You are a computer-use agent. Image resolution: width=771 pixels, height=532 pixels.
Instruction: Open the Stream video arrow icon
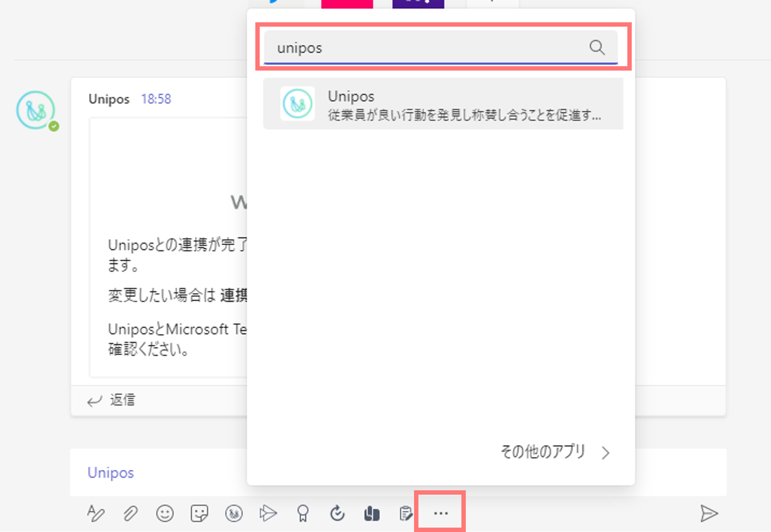pyautogui.click(x=268, y=513)
